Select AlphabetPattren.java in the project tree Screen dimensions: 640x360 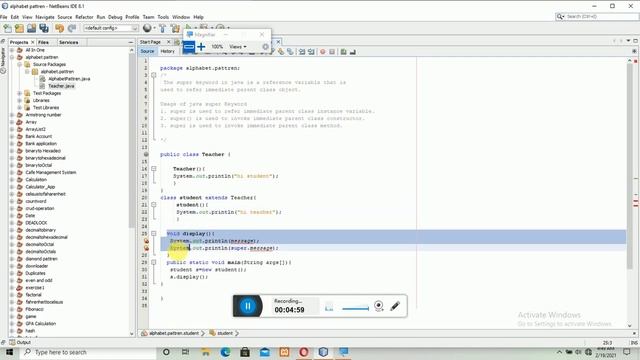pos(69,79)
